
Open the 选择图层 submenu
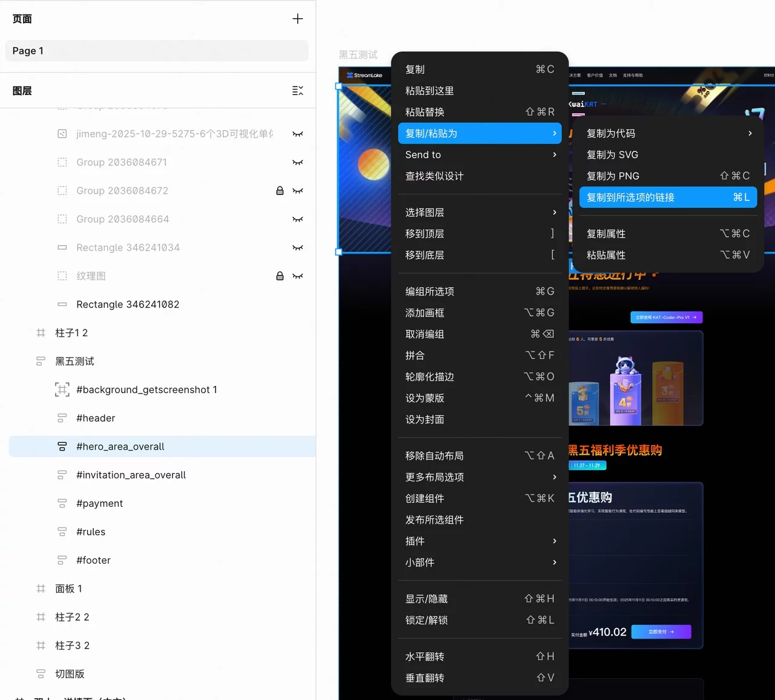[x=480, y=213]
